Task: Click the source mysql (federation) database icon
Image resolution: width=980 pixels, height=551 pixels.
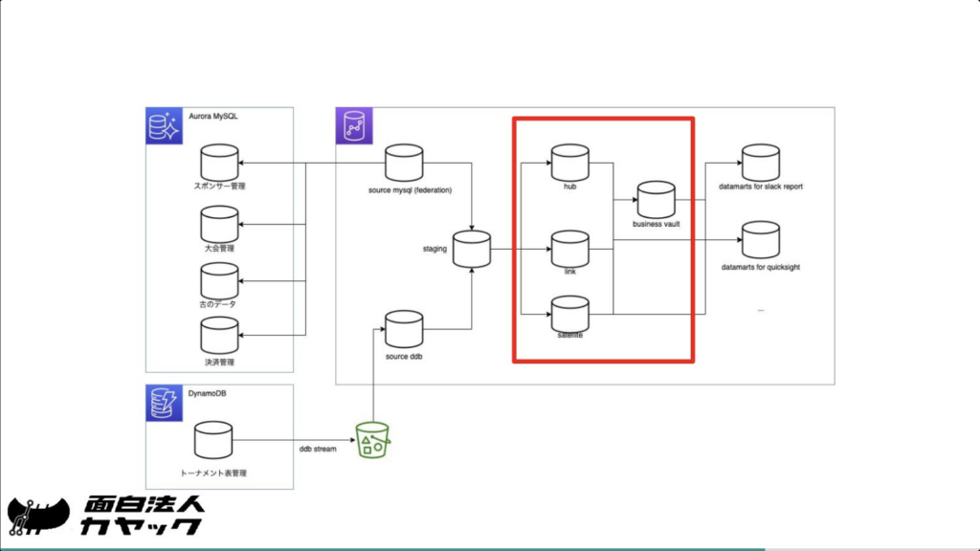Action: click(x=403, y=164)
